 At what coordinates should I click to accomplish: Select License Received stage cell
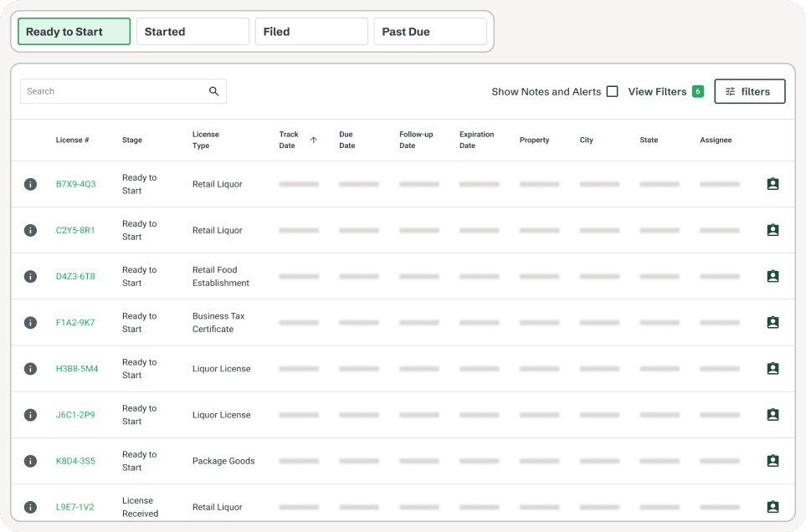click(x=140, y=508)
